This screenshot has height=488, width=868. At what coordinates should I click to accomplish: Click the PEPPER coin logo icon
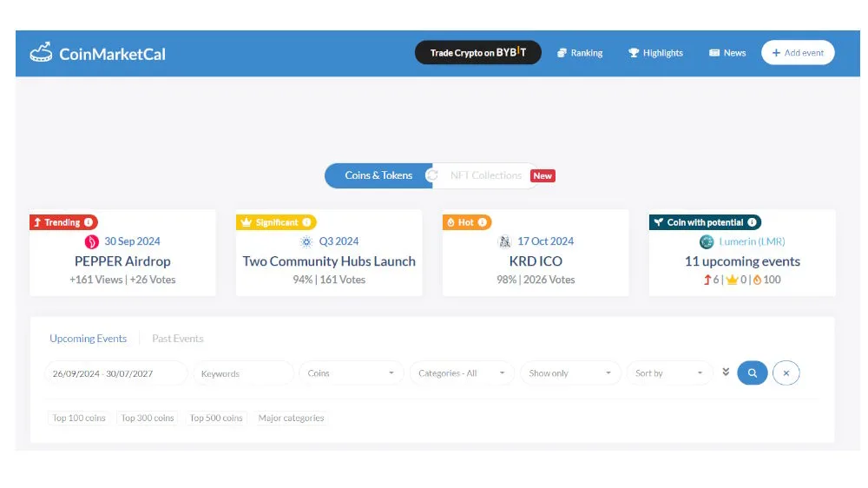click(91, 241)
